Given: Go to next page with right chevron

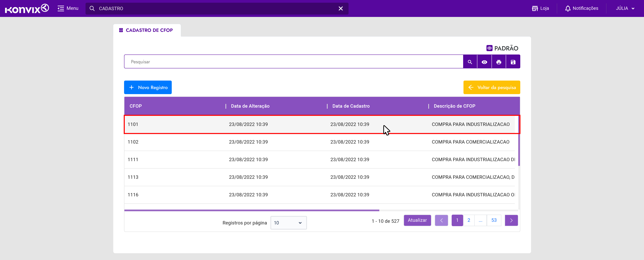Looking at the screenshot, I should 511,220.
